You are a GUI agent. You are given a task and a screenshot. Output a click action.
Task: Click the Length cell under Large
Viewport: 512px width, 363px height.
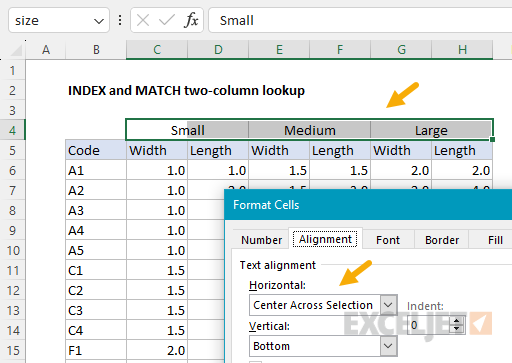click(x=462, y=150)
